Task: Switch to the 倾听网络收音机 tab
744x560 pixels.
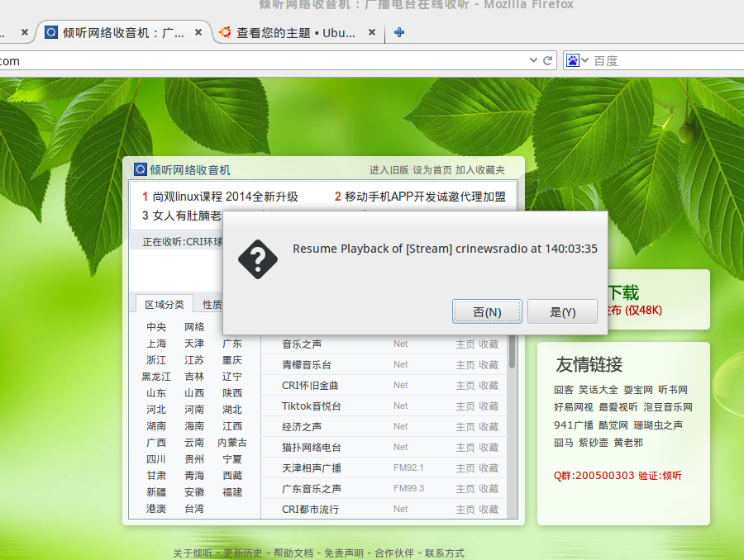Action: coord(124,33)
